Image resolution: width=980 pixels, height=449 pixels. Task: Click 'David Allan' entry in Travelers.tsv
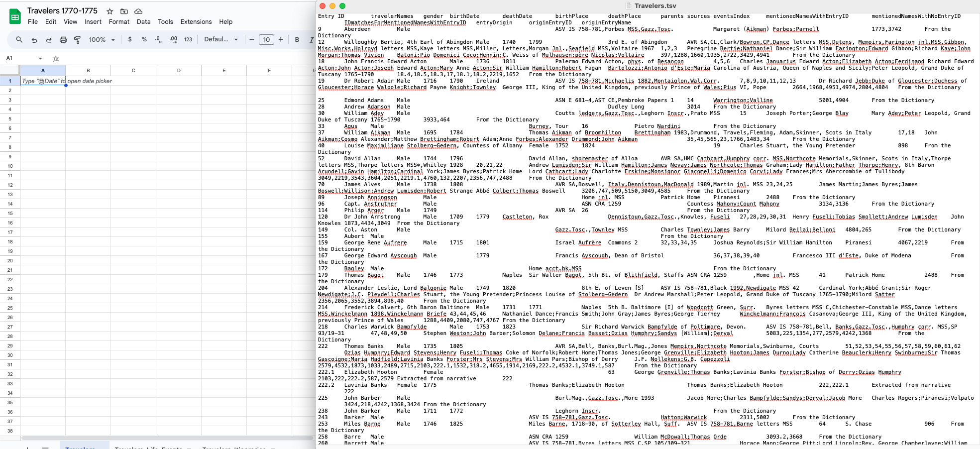pyautogui.click(x=362, y=158)
